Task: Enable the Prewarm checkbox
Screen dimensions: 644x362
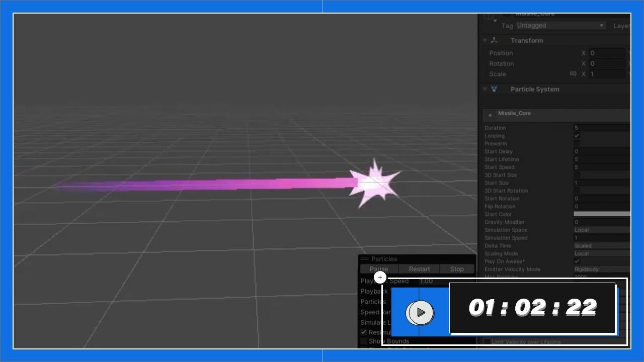Action: (x=577, y=144)
